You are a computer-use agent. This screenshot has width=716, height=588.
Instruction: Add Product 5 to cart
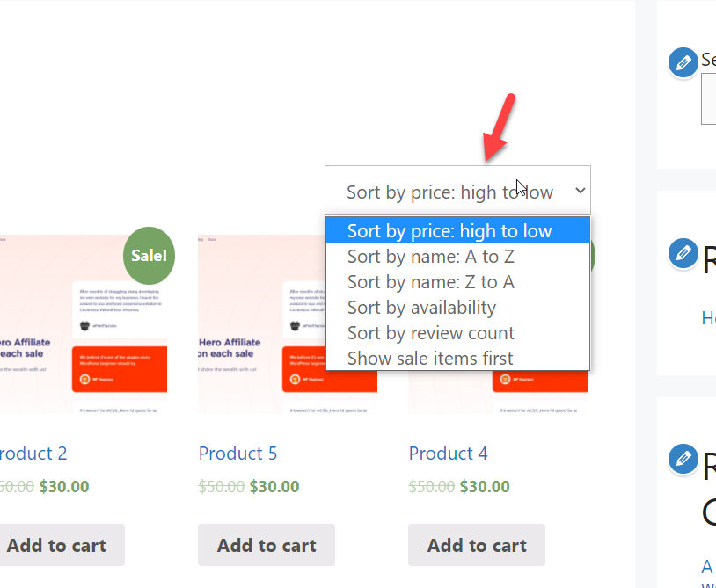267,545
